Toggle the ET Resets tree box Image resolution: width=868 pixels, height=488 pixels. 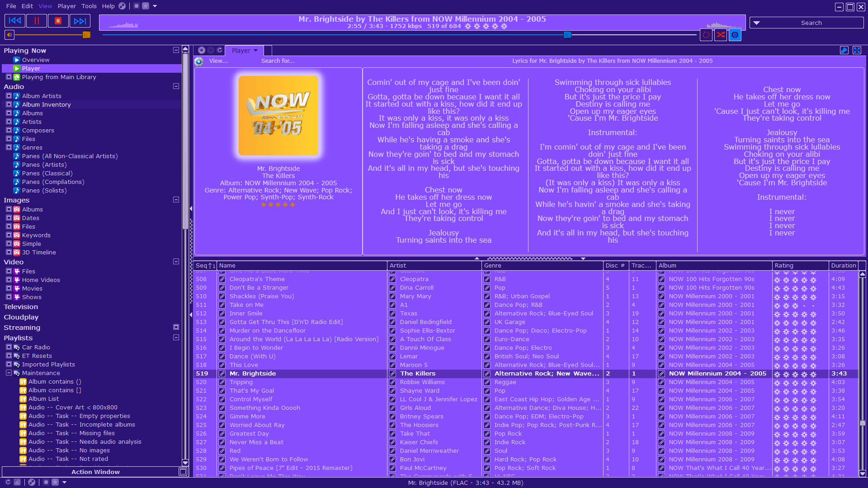click(x=9, y=356)
